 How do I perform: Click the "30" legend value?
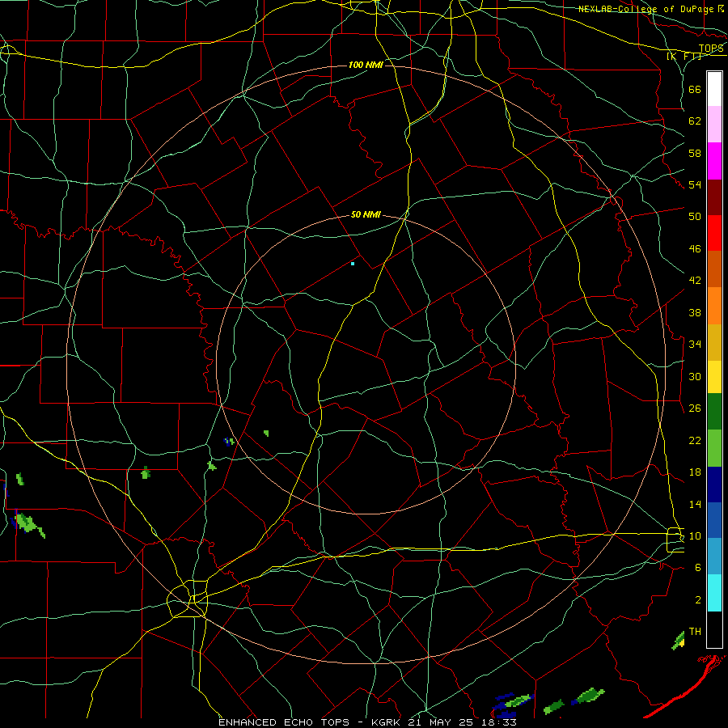click(x=695, y=376)
